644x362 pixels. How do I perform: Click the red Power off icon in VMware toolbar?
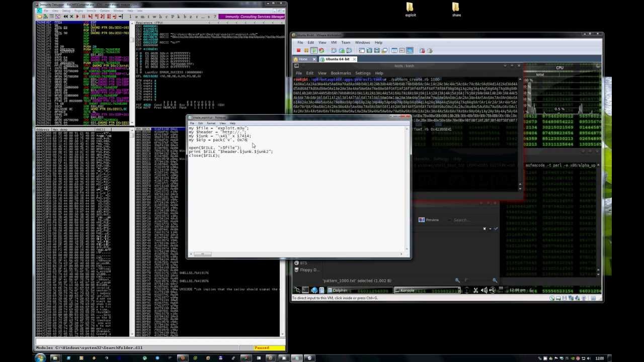(x=298, y=50)
